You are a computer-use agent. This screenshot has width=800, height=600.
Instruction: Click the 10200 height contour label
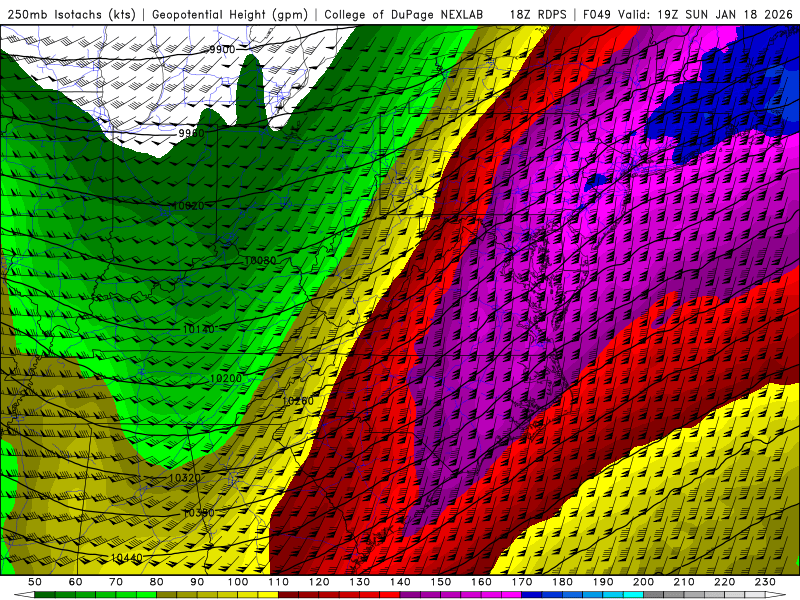226,379
